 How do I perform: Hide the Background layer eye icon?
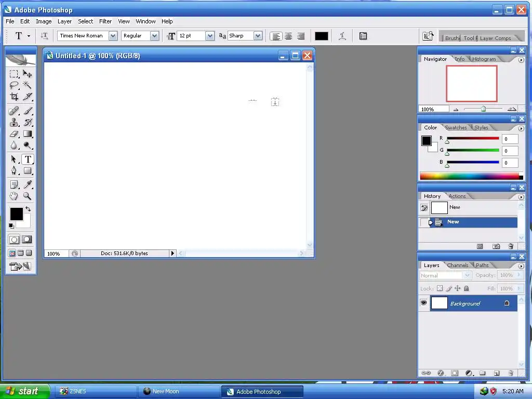[424, 303]
